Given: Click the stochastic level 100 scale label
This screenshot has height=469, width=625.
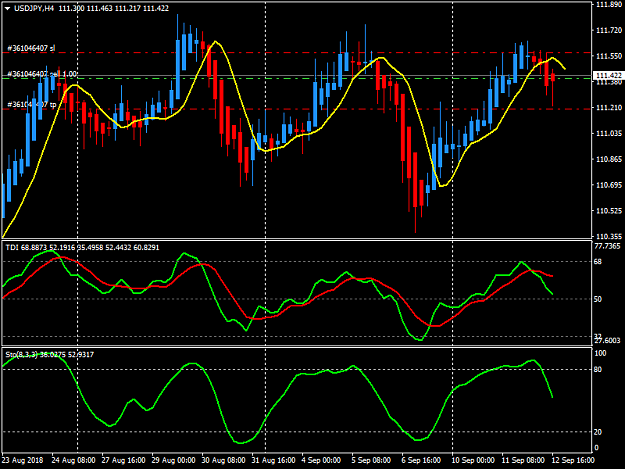Looking at the screenshot, I should point(600,353).
